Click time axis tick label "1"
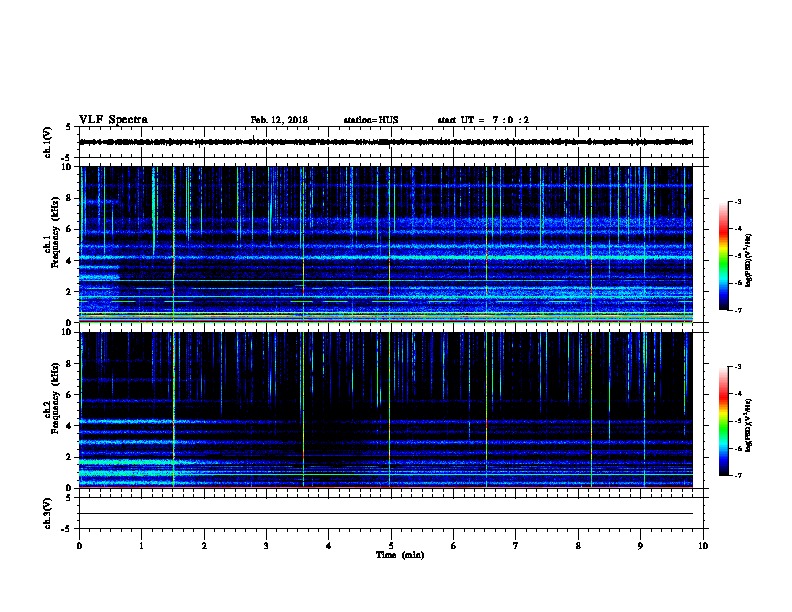 pyautogui.click(x=141, y=546)
